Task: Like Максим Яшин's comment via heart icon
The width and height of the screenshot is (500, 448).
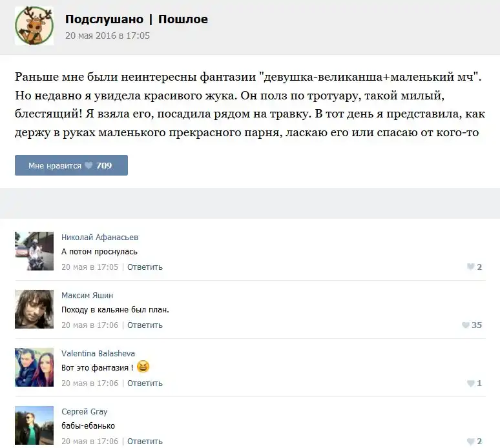Action: tap(465, 325)
